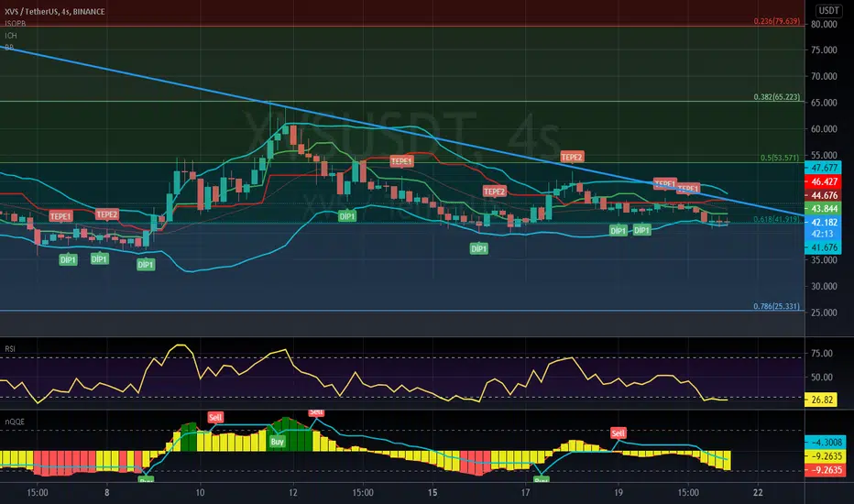Screen dimensions: 854x504
Task: Click date 22 on the time axis
Action: tap(758, 493)
